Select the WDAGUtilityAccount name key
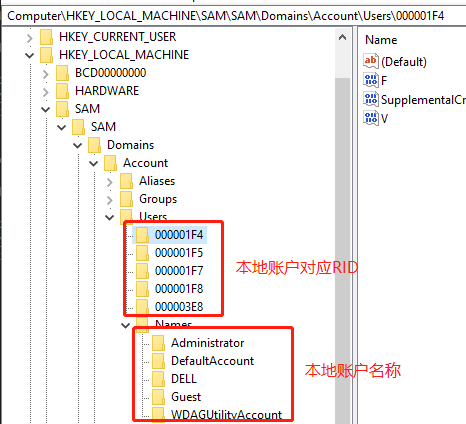 pos(226,415)
